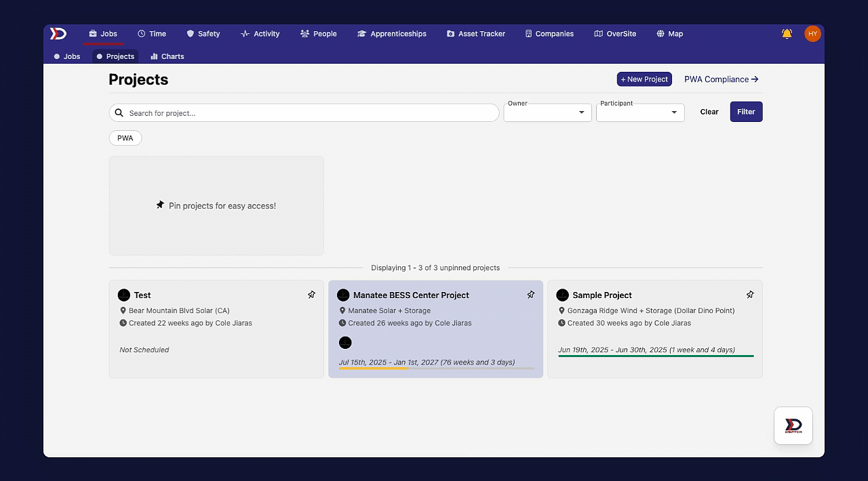Open the People menu
Viewport: 868px width, 481px height.
[319, 33]
